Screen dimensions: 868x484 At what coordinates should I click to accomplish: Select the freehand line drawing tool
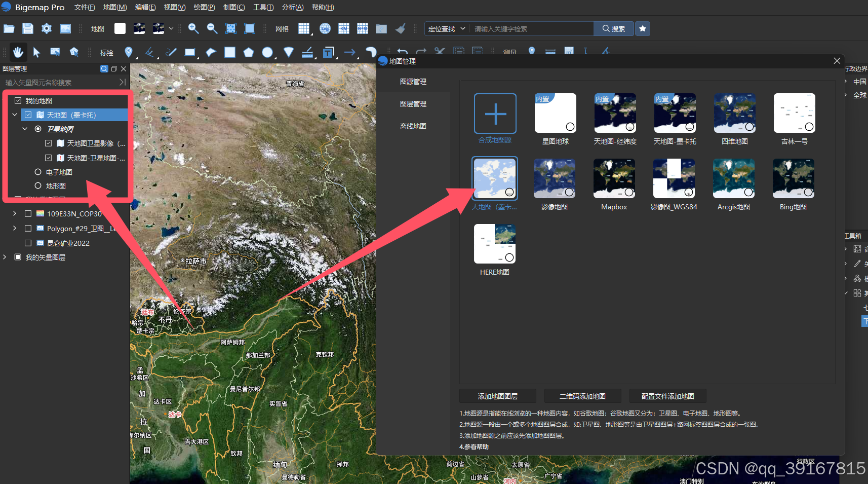tap(171, 52)
